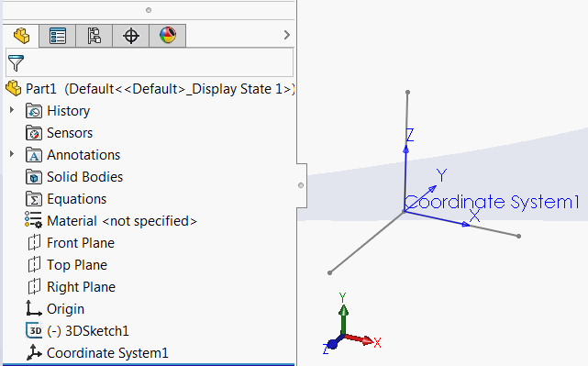
Task: Select the Origin in the tree
Action: pyautogui.click(x=55, y=309)
